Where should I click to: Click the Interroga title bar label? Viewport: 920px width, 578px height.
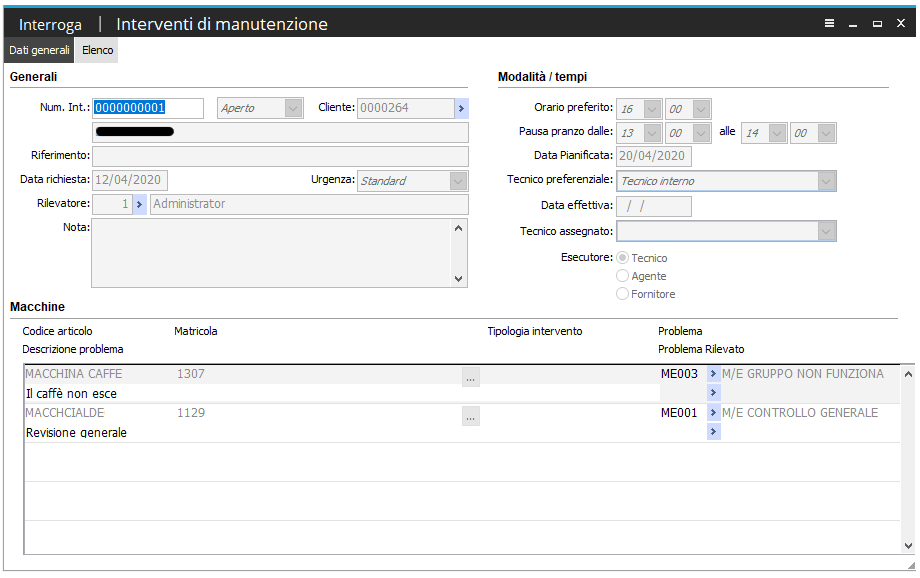click(x=50, y=25)
